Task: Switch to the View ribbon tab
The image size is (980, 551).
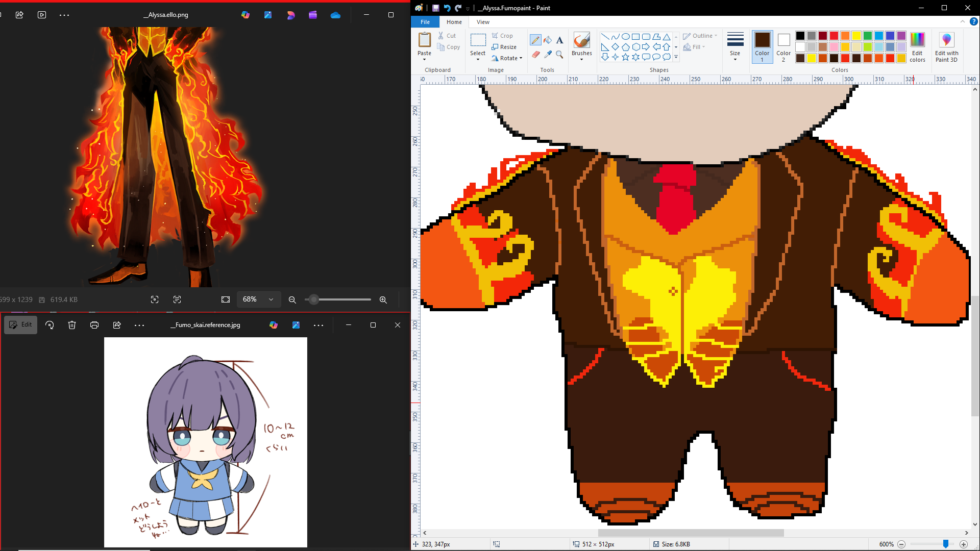Action: (x=483, y=22)
